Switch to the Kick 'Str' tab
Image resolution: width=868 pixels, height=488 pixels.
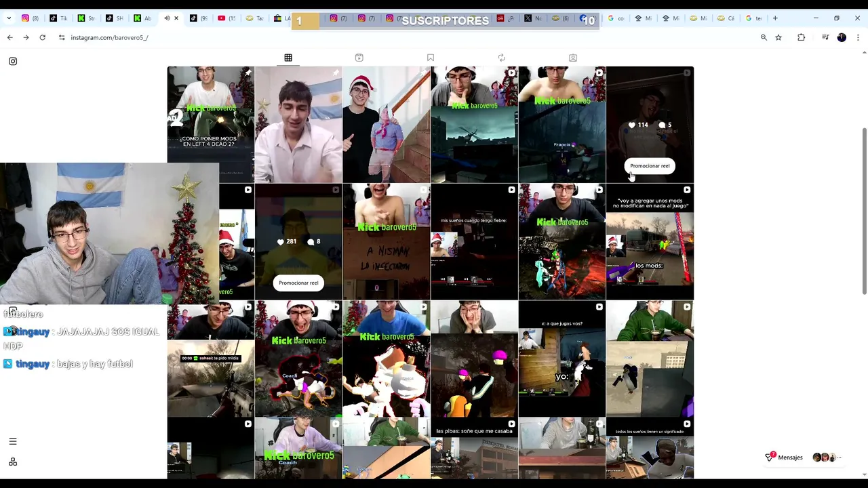click(x=86, y=18)
